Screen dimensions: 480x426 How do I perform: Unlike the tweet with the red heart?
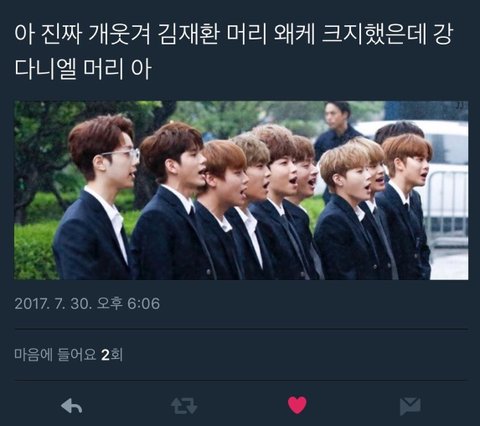click(297, 405)
